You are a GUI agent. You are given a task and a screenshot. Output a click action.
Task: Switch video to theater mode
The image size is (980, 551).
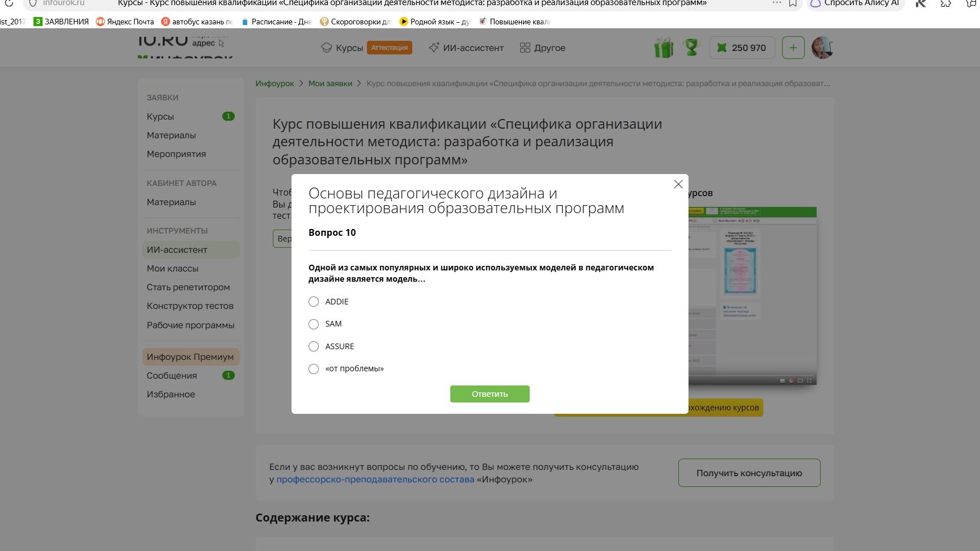pyautogui.click(x=800, y=380)
